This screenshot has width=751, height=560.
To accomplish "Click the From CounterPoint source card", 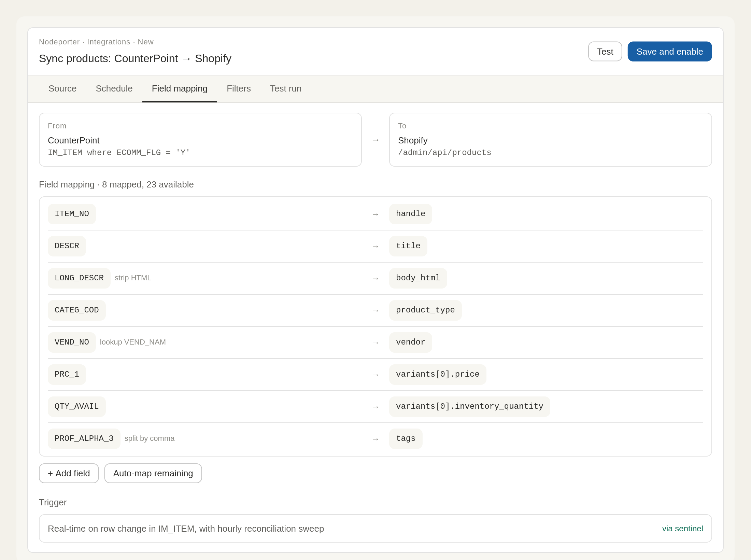I will [200, 140].
